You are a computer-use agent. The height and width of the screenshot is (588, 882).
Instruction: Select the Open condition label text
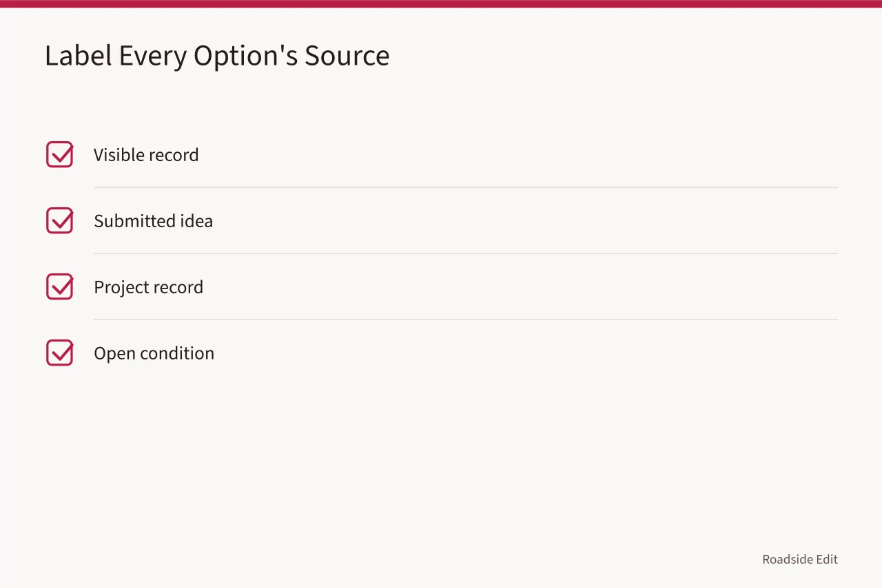tap(154, 353)
